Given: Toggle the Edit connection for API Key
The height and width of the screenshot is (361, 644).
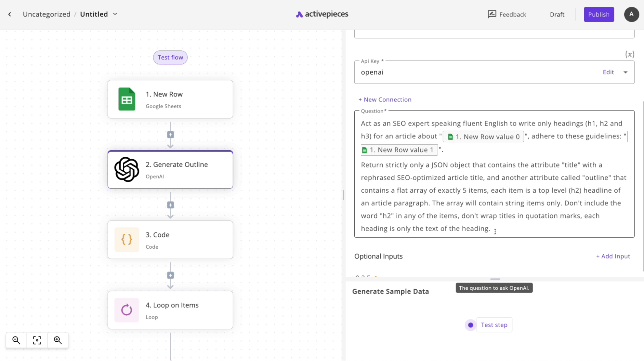Looking at the screenshot, I should [x=609, y=72].
